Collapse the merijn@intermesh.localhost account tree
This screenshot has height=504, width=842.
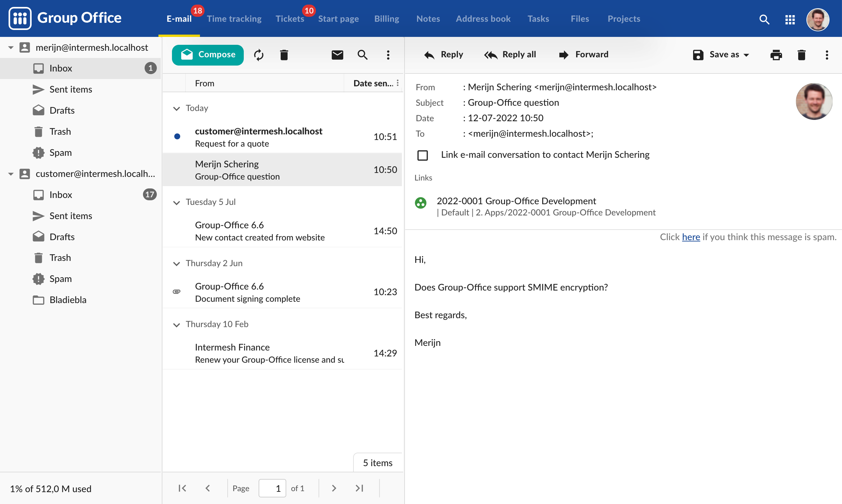10,47
